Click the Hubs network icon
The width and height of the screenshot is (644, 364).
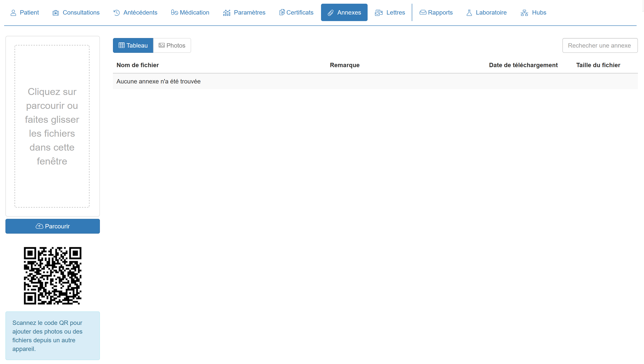524,13
